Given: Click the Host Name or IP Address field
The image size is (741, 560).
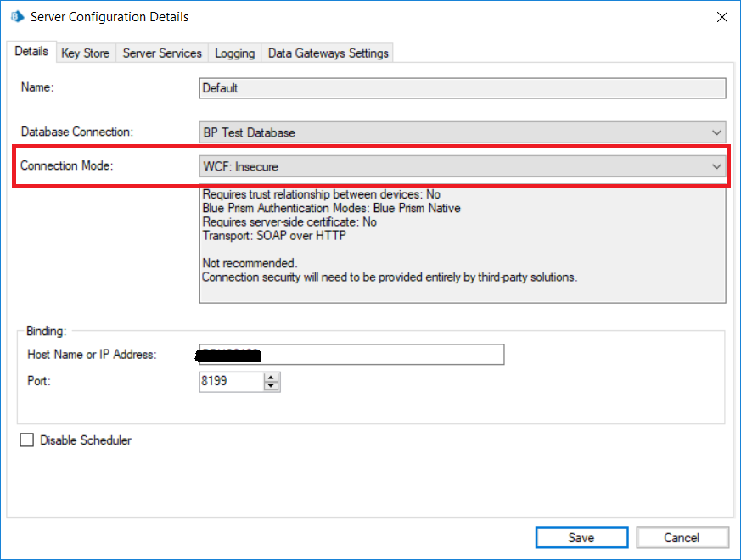Looking at the screenshot, I should click(350, 355).
